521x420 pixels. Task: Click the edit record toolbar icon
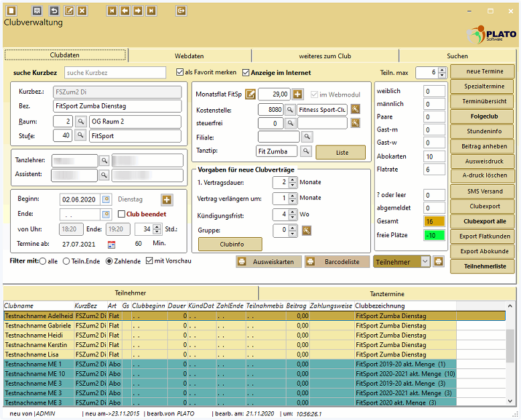(69, 11)
